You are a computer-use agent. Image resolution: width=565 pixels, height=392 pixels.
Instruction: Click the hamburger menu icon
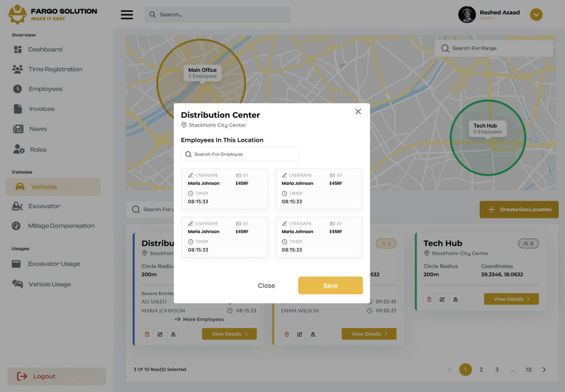pos(127,15)
